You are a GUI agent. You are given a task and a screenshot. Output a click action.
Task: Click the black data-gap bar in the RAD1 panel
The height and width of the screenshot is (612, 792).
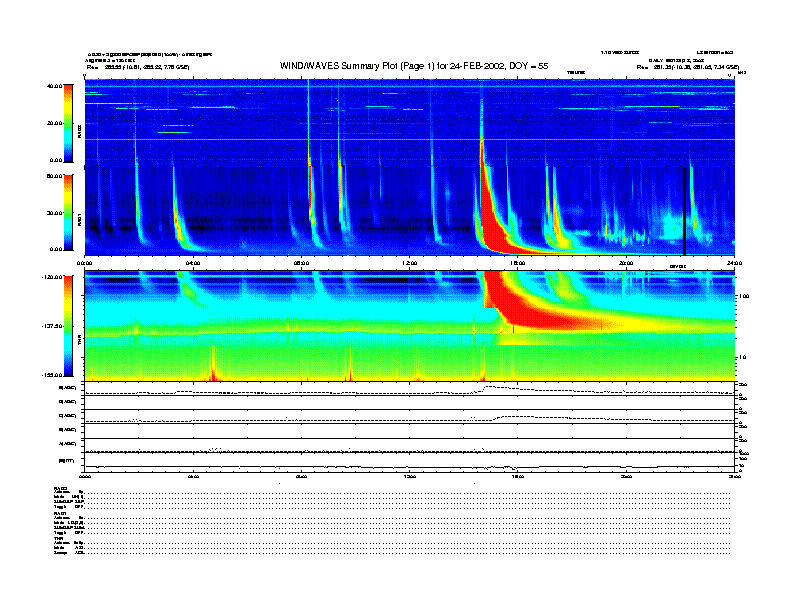684,211
